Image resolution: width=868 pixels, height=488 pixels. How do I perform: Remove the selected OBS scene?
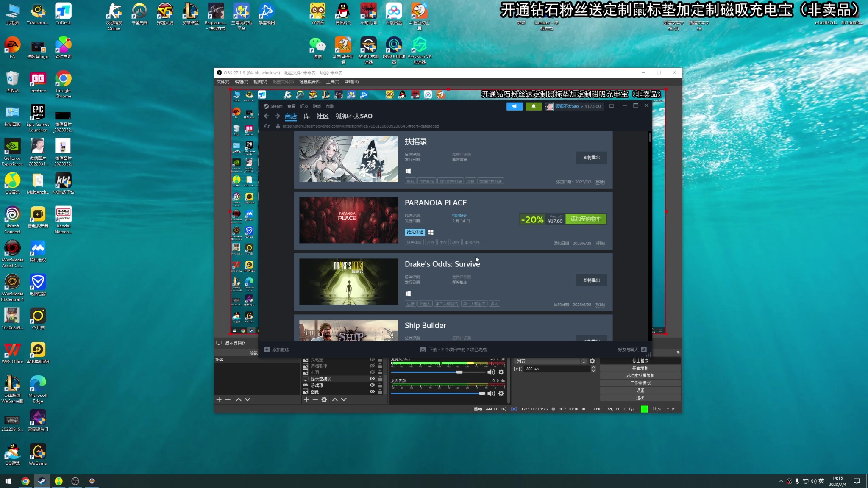[228, 399]
